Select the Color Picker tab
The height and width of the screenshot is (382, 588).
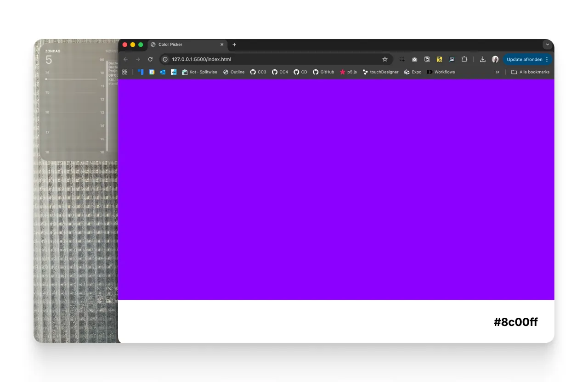[184, 45]
